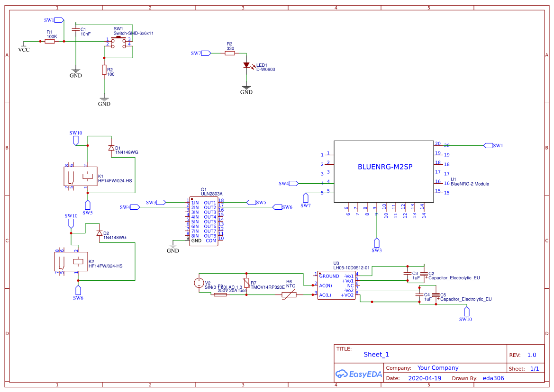
Task: Click the NTC thermistor R6 symbol
Action: [290, 294]
